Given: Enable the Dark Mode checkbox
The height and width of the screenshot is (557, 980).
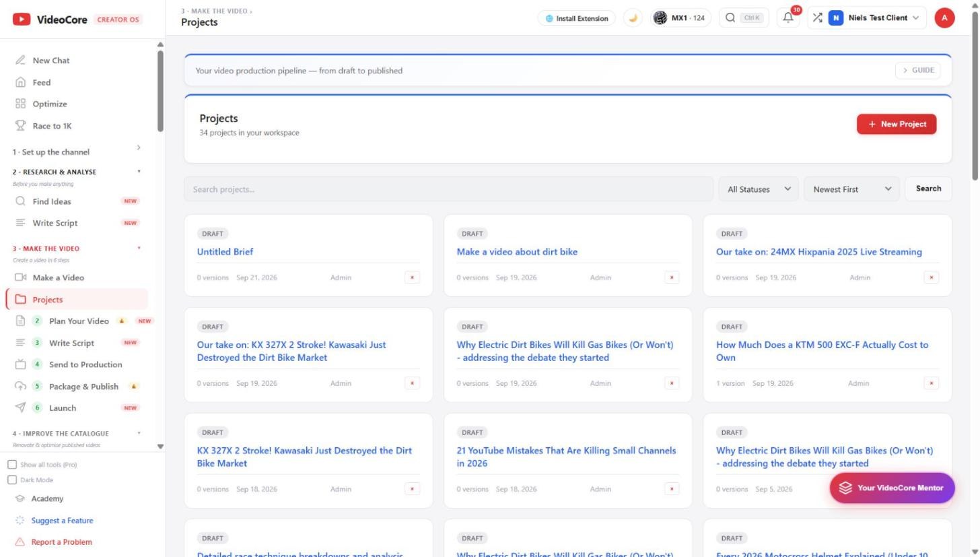Looking at the screenshot, I should point(12,480).
